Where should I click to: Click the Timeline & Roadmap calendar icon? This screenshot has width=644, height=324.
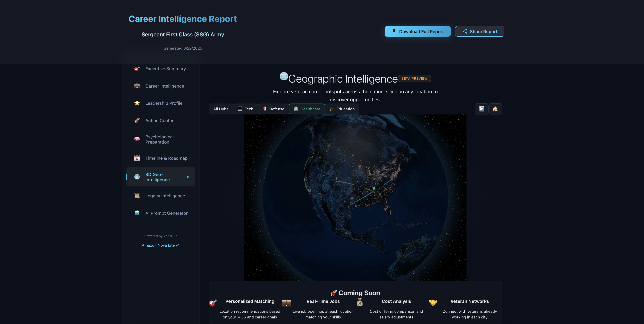coord(137,158)
